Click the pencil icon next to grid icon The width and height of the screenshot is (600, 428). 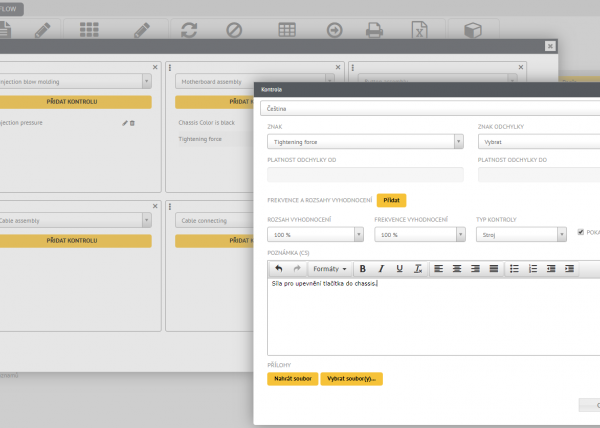coord(142,30)
